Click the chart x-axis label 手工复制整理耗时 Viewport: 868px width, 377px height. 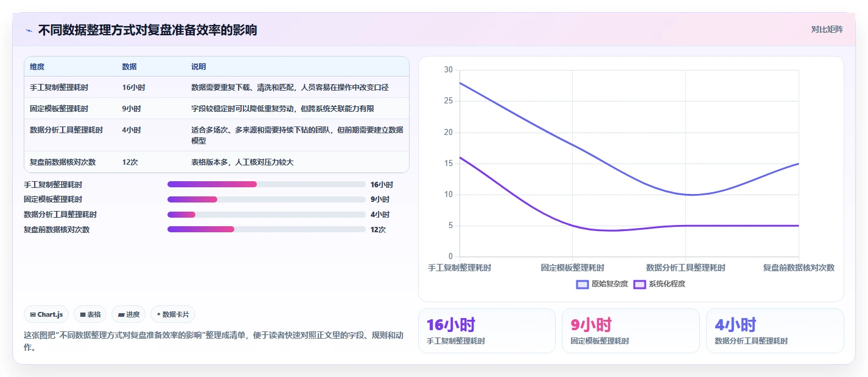coord(460,268)
